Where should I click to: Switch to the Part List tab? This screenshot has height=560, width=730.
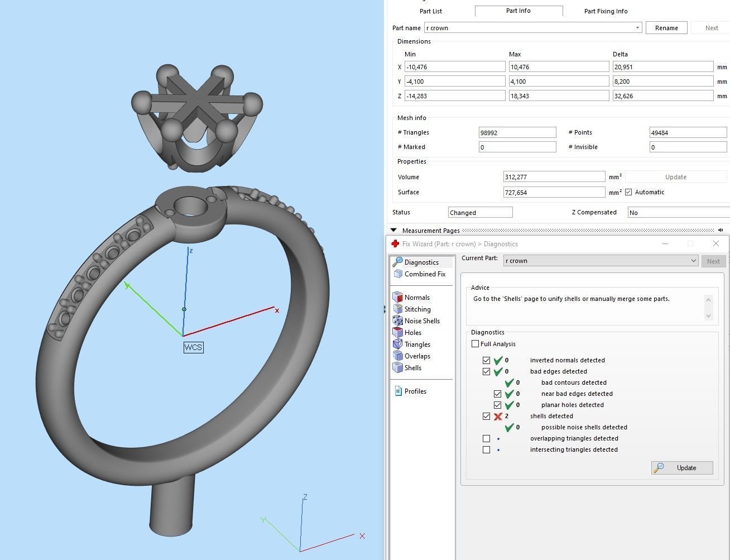(x=431, y=11)
